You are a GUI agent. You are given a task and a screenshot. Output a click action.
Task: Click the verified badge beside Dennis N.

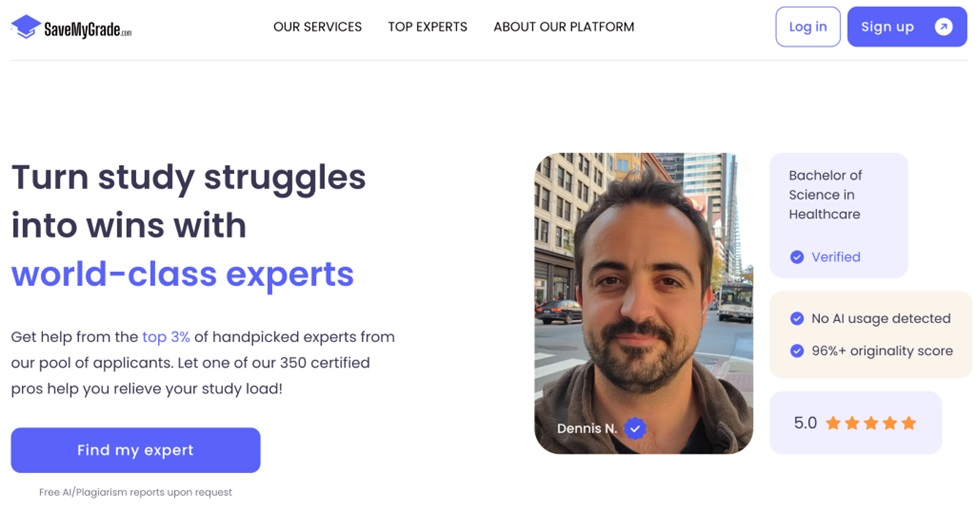(635, 428)
